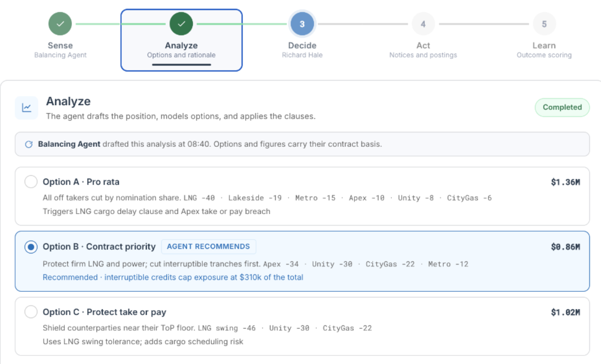Click 'LNG swing -46' in Option C
Viewport: 601px width, 364px height.
coord(227,328)
